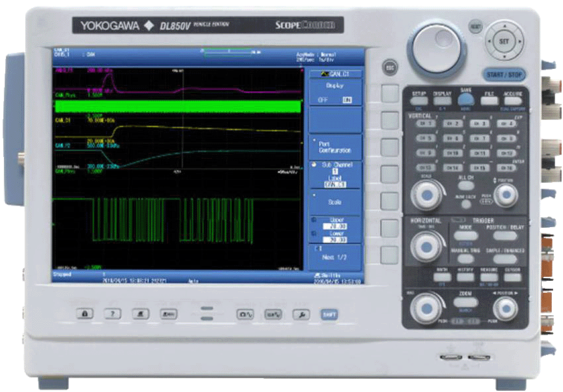Select channel CH 9 key
This screenshot has width=563, height=392.
425,153
